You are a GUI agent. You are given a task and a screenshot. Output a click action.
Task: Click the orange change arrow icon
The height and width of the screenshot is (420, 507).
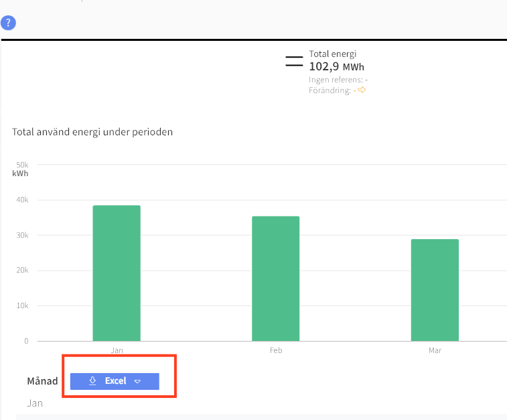pos(362,90)
